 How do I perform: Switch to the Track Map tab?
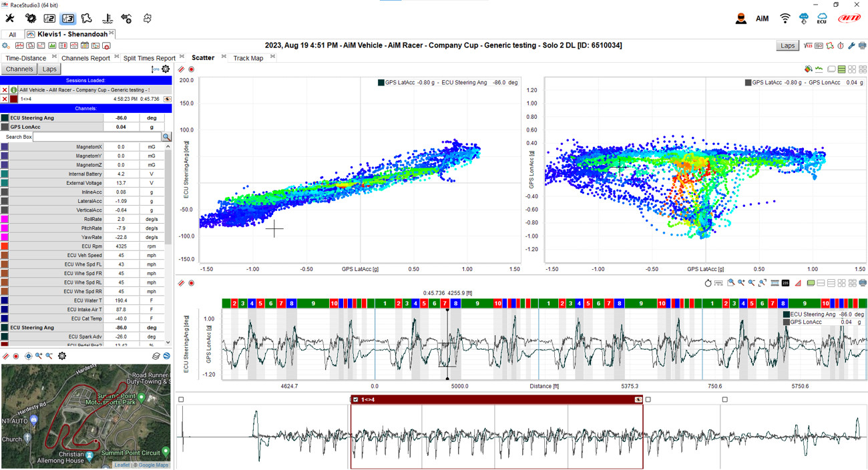click(x=248, y=58)
